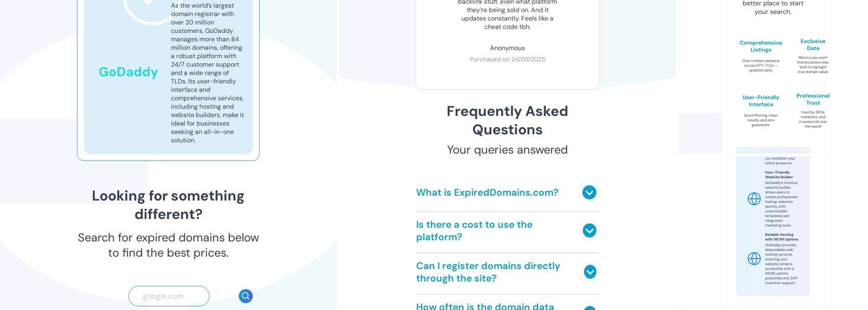Click the blue search magnifier button
This screenshot has width=868, height=310.
(x=246, y=296)
